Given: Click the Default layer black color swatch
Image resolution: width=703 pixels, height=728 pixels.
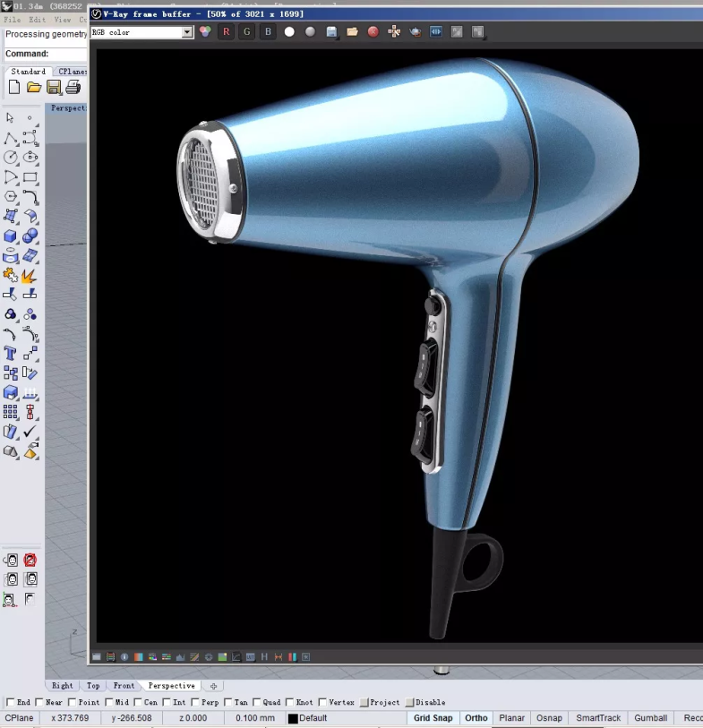Looking at the screenshot, I should click(x=293, y=718).
